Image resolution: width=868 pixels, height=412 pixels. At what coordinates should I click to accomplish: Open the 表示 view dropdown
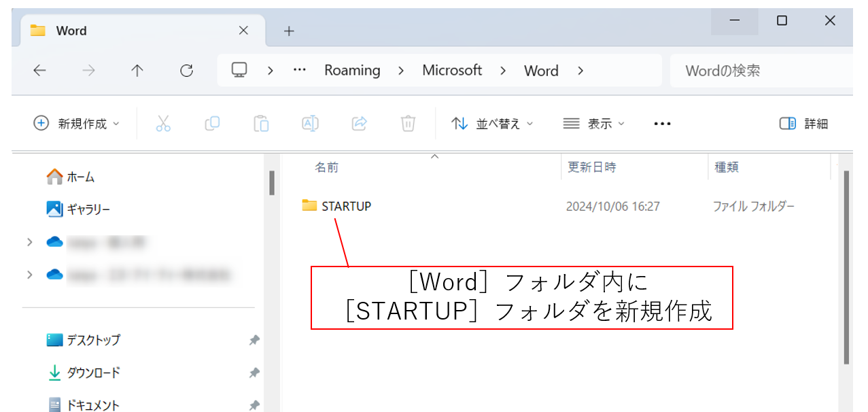coord(593,124)
